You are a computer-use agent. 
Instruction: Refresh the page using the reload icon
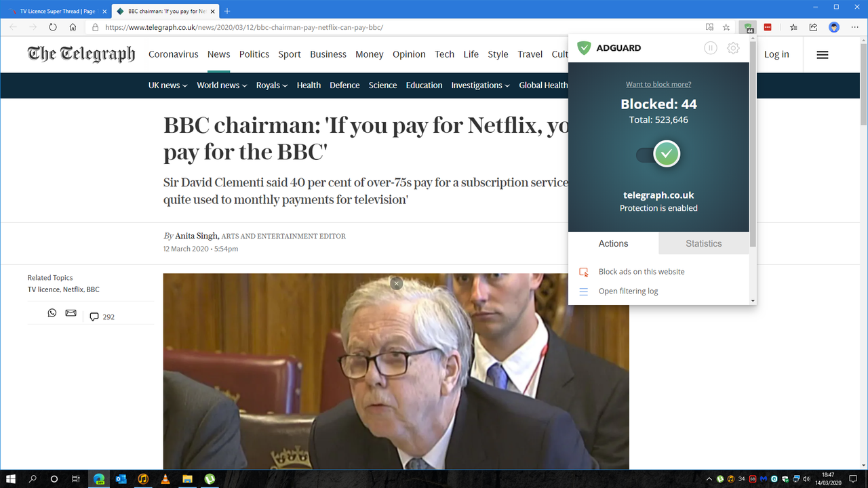(53, 28)
